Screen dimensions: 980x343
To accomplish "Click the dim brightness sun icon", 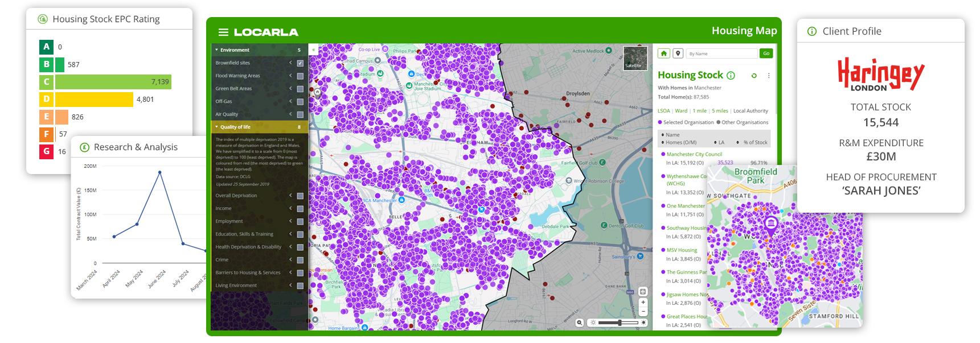I will coord(593,323).
